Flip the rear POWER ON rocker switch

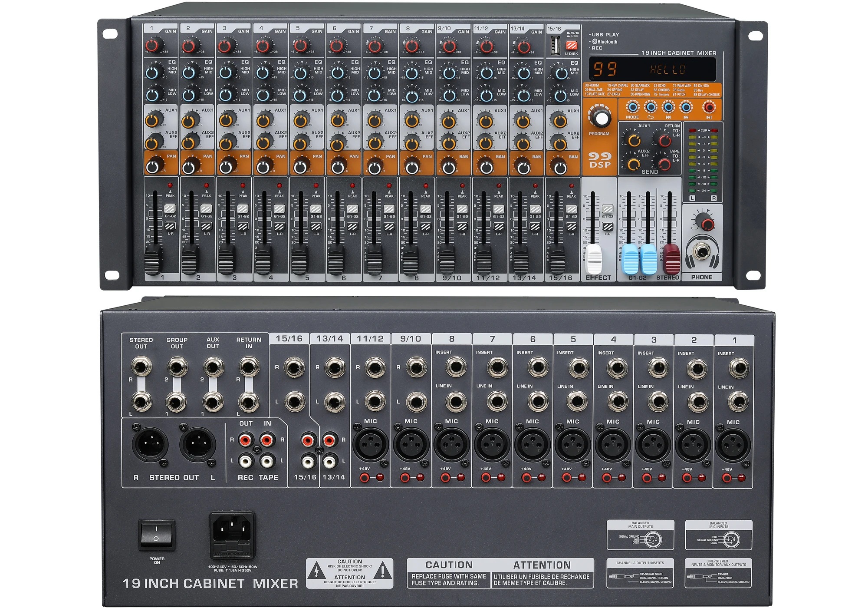(157, 534)
